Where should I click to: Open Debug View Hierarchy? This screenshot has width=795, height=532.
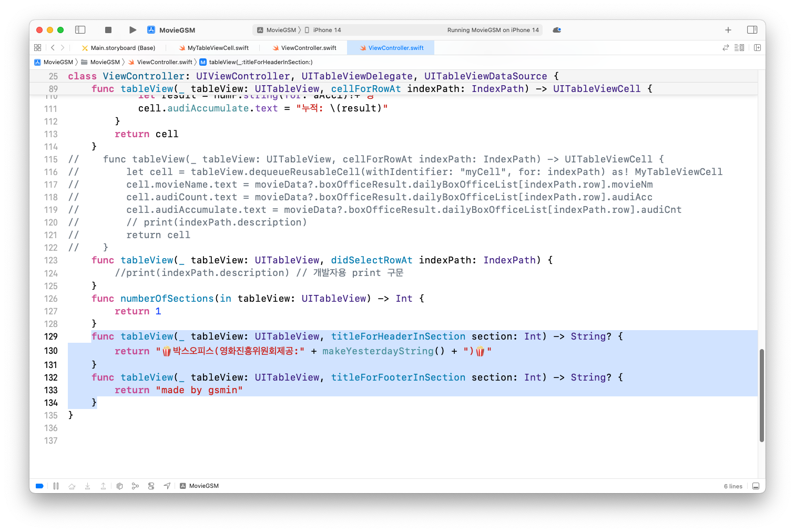[x=119, y=486]
